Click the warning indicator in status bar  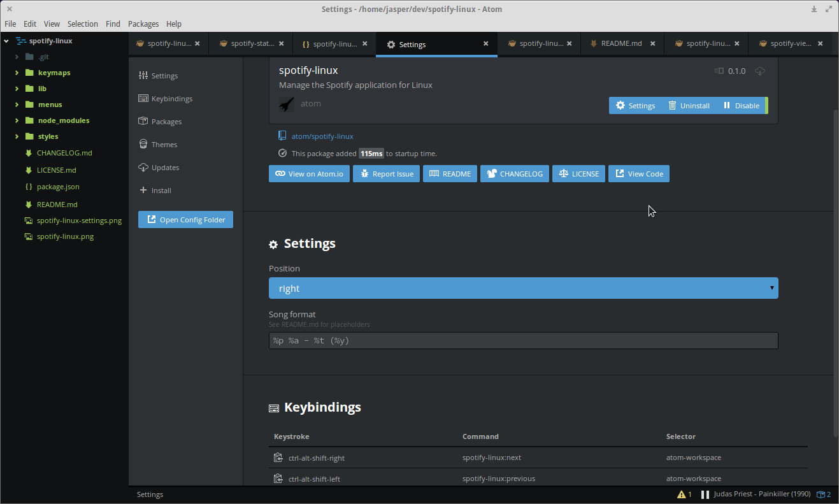(685, 494)
